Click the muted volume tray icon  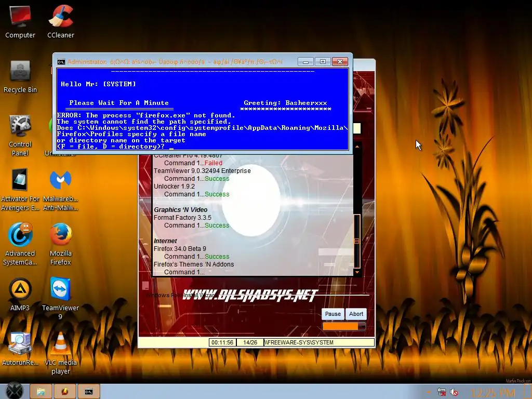pos(454,392)
